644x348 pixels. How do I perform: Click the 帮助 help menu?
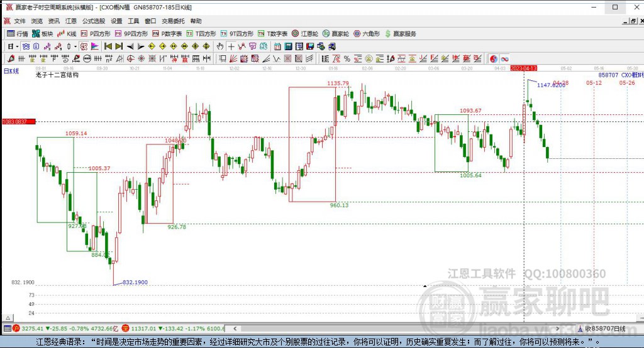[x=196, y=21]
